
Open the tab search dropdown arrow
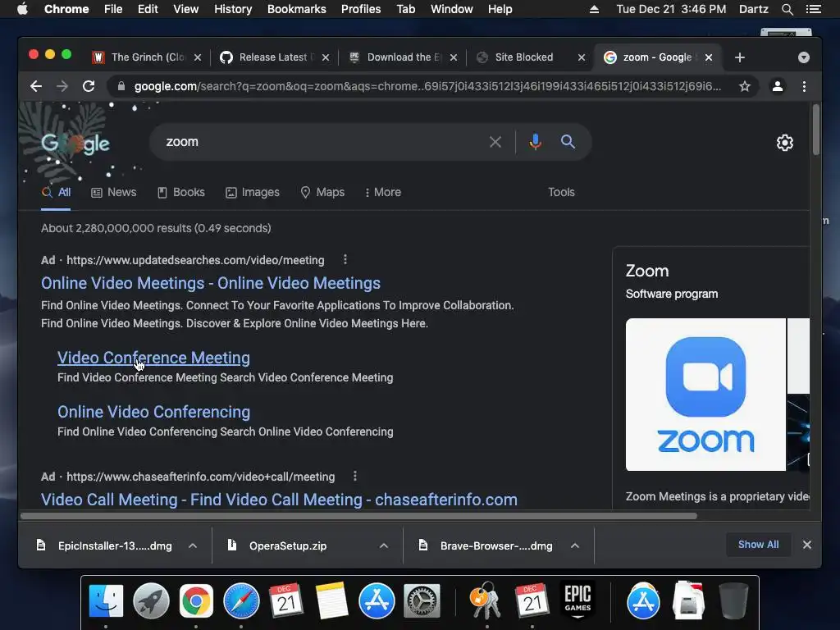point(804,57)
